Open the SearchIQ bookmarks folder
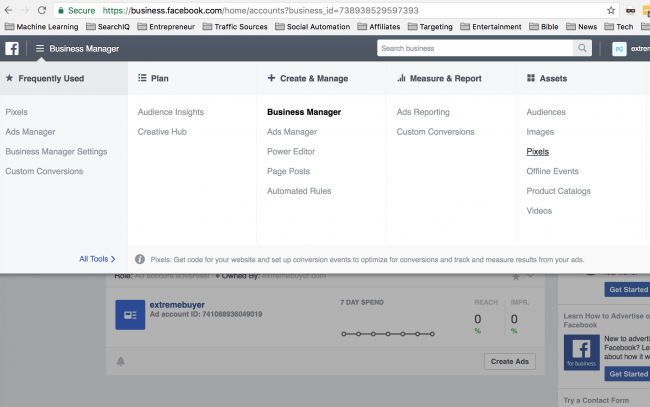The height and width of the screenshot is (407, 650). point(108,27)
